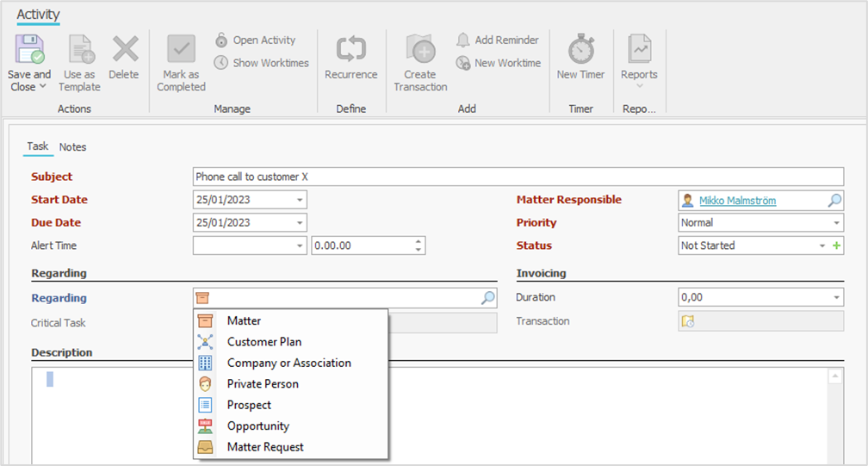Click the Delete X icon
The image size is (868, 466).
124,50
